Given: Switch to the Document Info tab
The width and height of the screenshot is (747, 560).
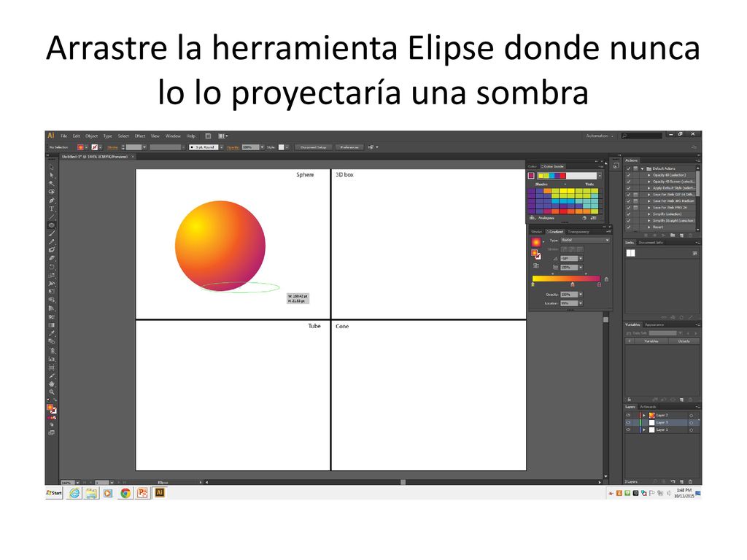Looking at the screenshot, I should [651, 242].
